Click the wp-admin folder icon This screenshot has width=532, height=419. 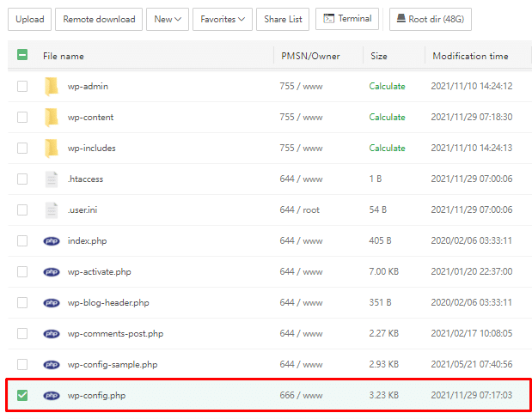(x=52, y=86)
